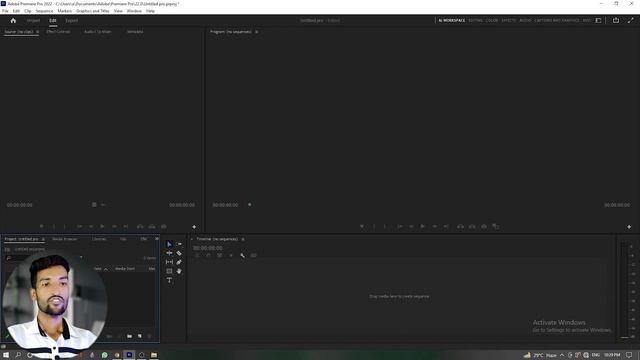Click the Timeline timecode 00:00:00:00
This screenshot has width=640, height=360.
click(208, 248)
